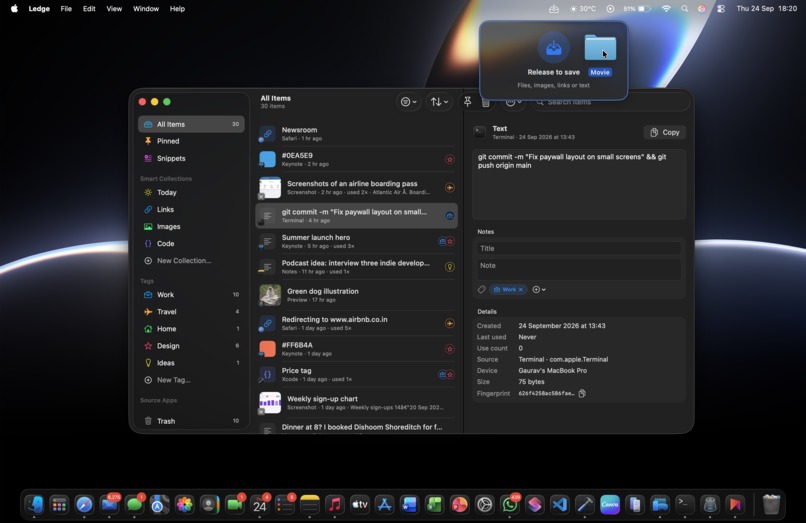Select the #0EA5E9 color swatch item
This screenshot has height=523, width=806.
click(356, 159)
